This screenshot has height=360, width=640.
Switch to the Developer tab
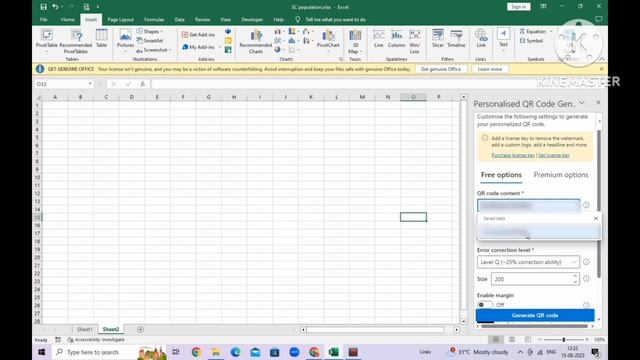tap(252, 20)
